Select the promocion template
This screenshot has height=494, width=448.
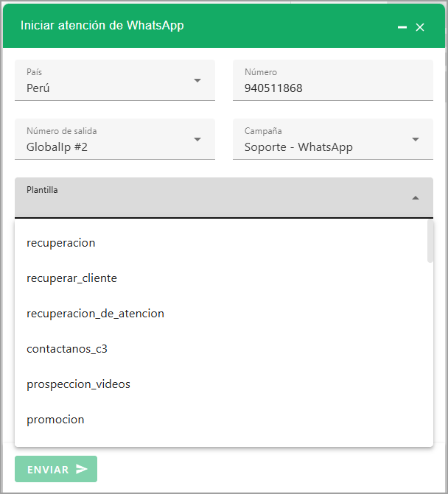pos(55,420)
